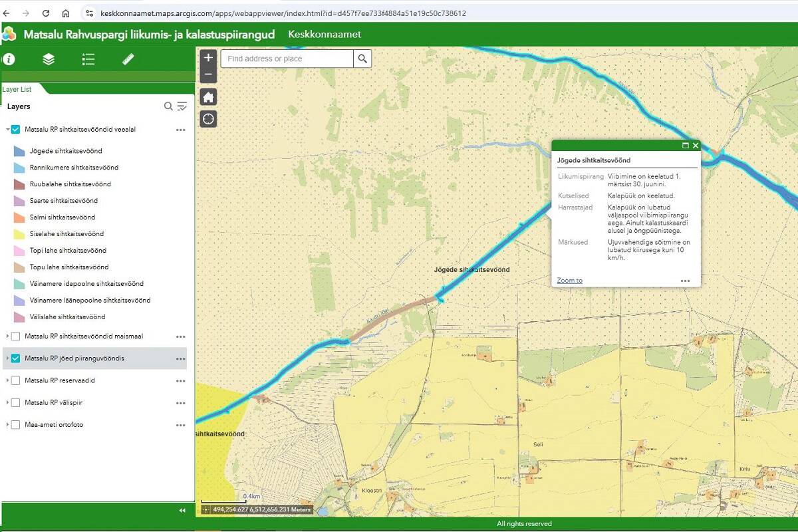Go to the default map extent
Screen dimensions: 798x532
[208, 97]
